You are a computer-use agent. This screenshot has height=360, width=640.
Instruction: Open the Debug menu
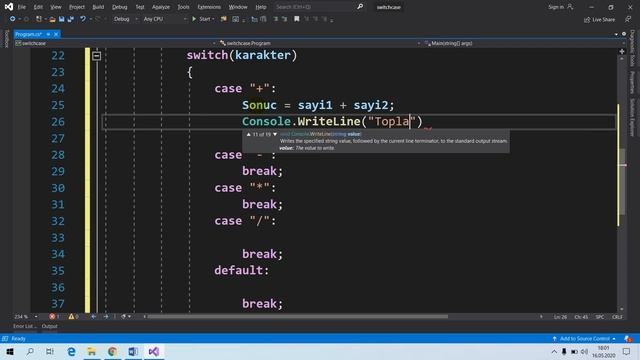tap(120, 7)
